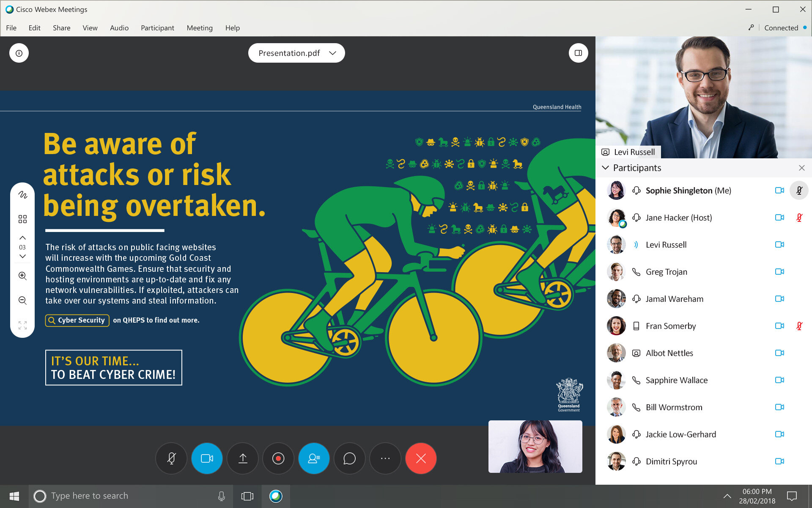Open the thumbnail grid view icon

[x=22, y=219]
